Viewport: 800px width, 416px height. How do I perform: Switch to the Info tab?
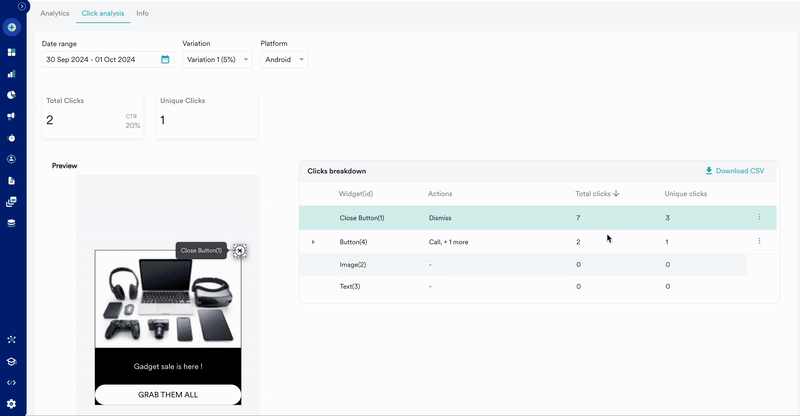tap(142, 13)
